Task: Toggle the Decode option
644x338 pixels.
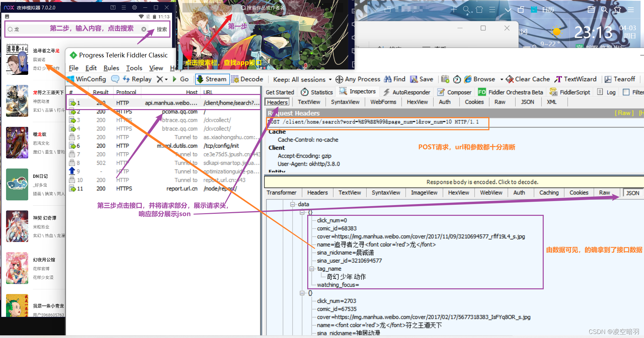Action: point(248,79)
